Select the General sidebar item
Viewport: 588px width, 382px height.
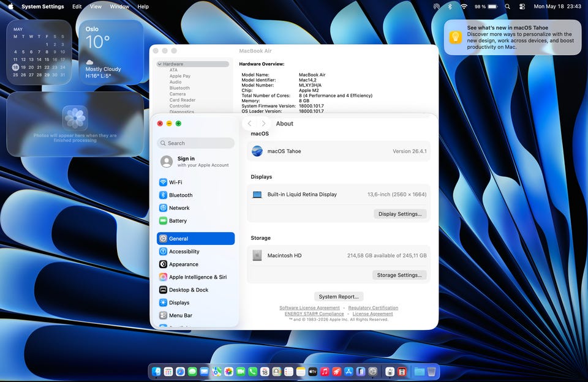click(196, 238)
